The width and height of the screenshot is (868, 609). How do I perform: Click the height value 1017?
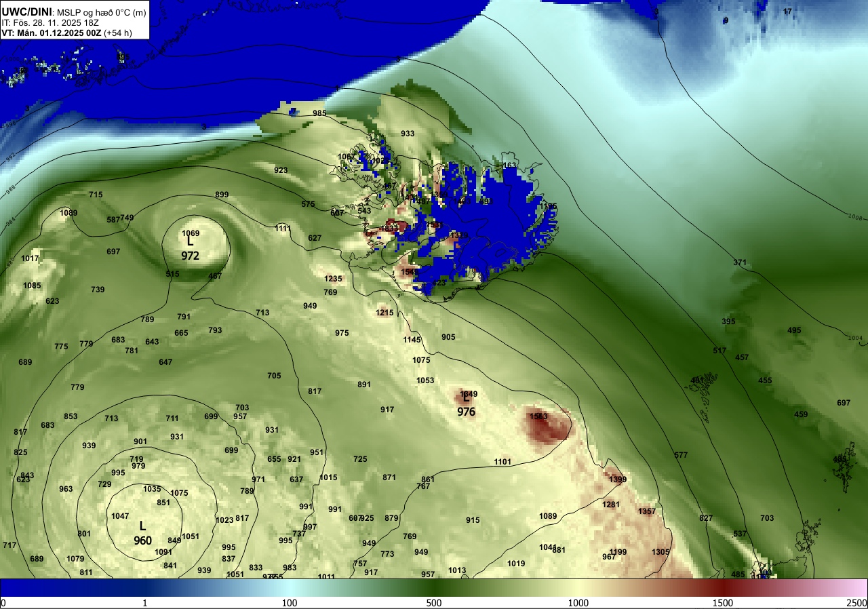[x=30, y=258]
